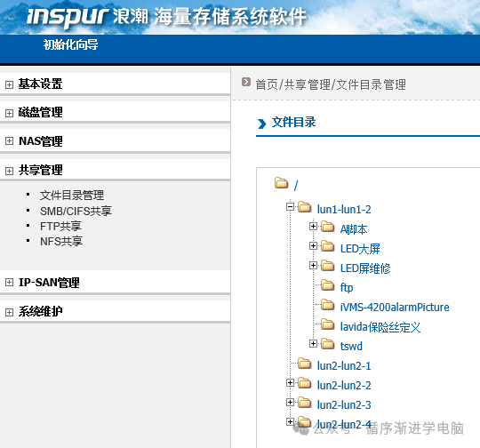Collapse the lun1-lun1-2 tree node
The image size is (480, 448).
click(x=290, y=207)
